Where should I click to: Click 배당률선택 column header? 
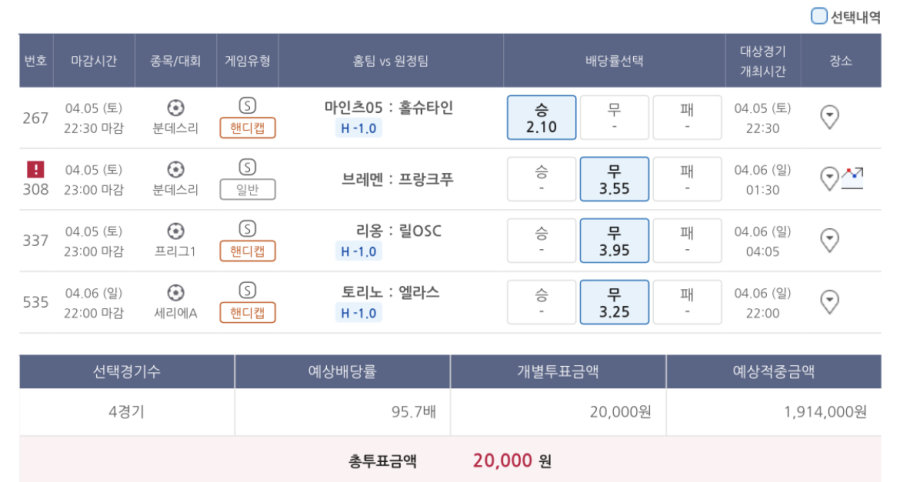[614, 61]
